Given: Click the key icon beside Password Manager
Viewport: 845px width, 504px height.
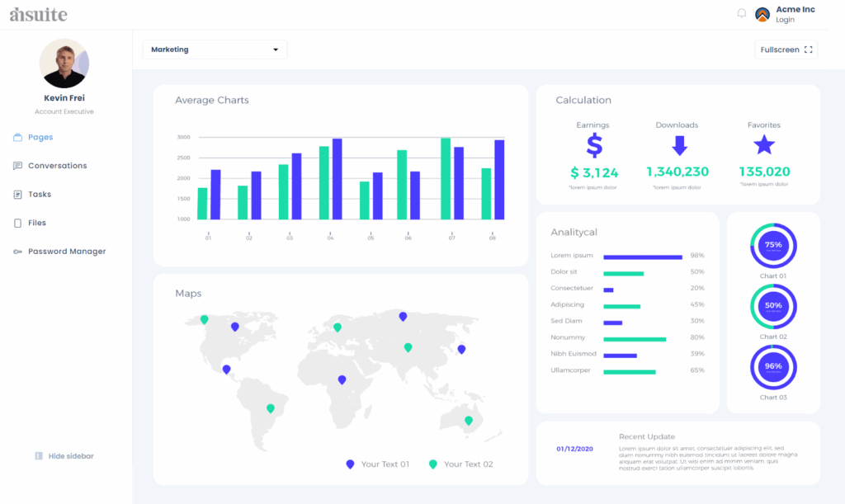Looking at the screenshot, I should tap(17, 252).
